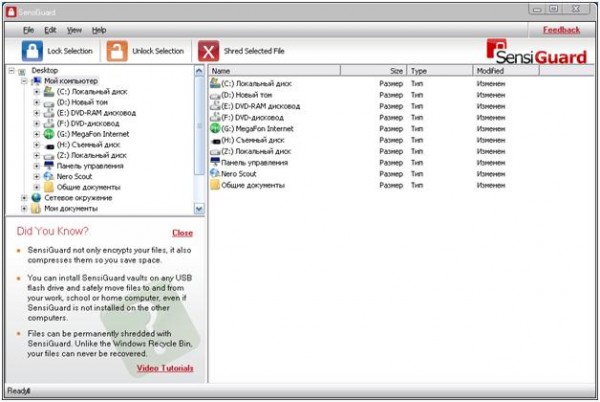Select the (F:) DVD drive icon in file list
This screenshot has height=402, width=600.
[x=215, y=117]
